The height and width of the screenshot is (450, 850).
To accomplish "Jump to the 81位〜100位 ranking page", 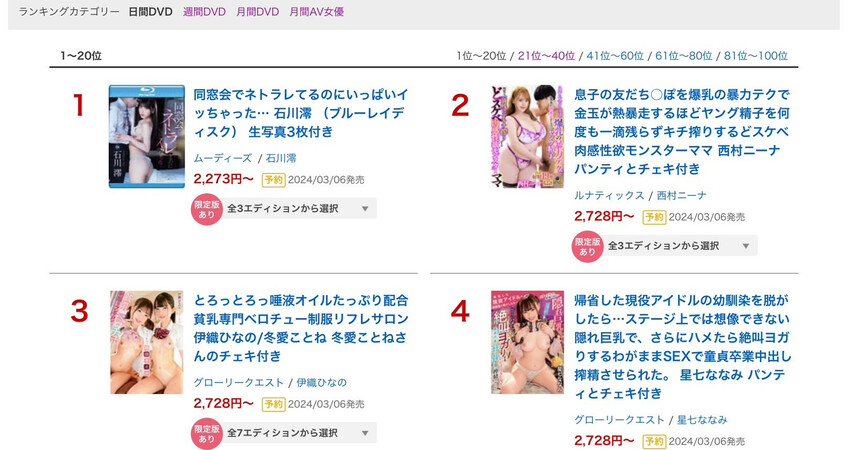I will click(x=756, y=56).
